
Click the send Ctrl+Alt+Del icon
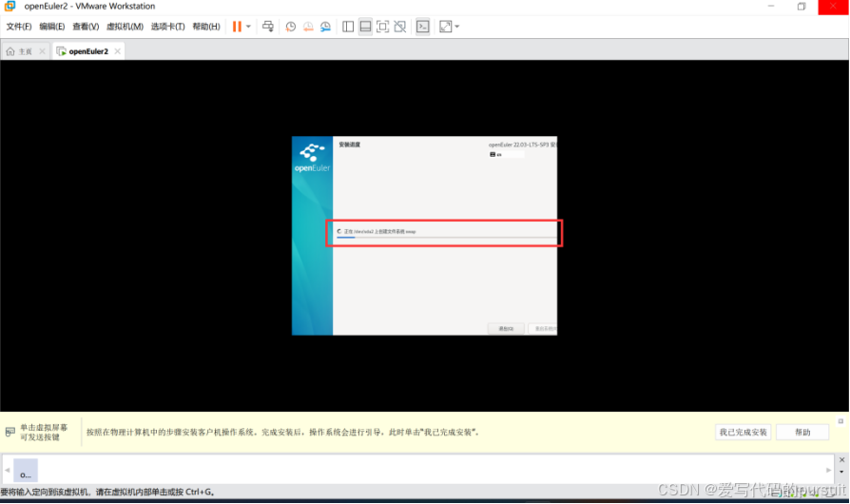pos(268,27)
